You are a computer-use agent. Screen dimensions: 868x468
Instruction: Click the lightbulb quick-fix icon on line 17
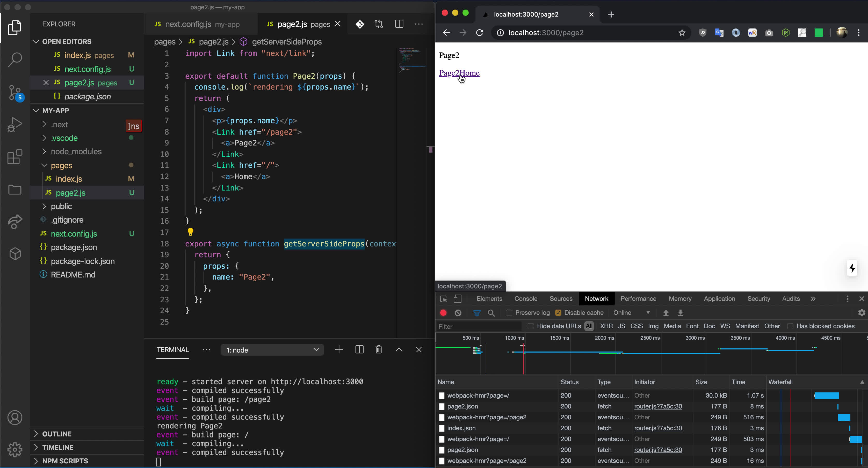coord(190,232)
